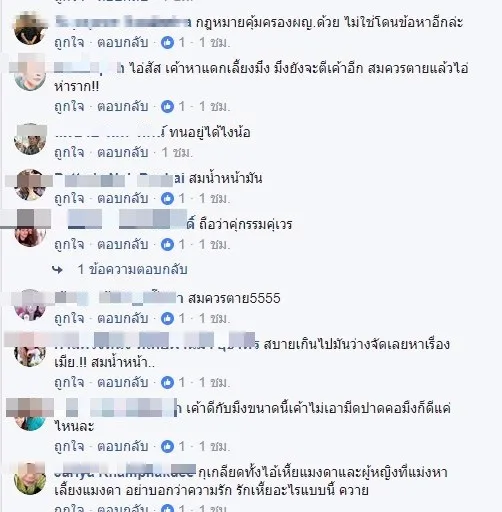The height and width of the screenshot is (512, 502).
Task: Reply to สมควรตาย5555 comment
Action: pos(123,319)
